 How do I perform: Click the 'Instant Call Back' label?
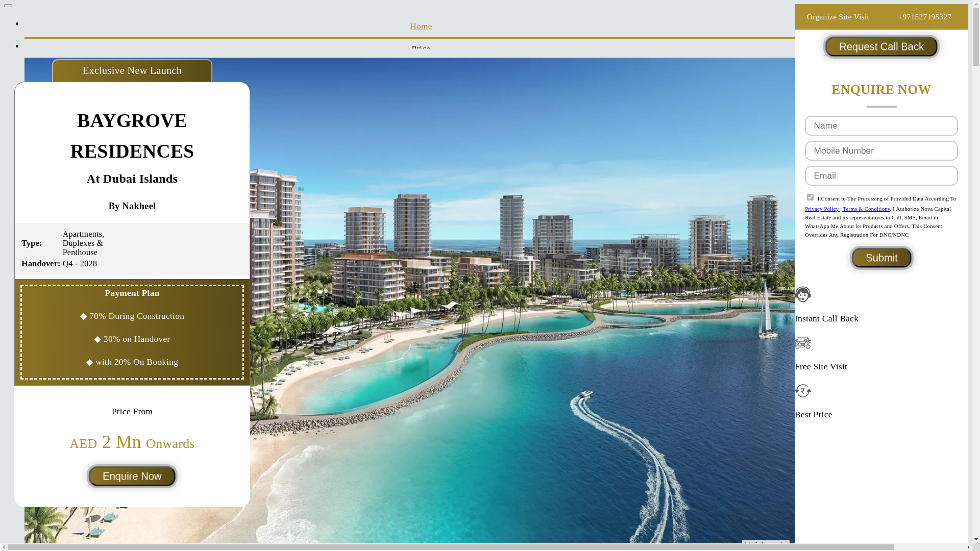826,319
